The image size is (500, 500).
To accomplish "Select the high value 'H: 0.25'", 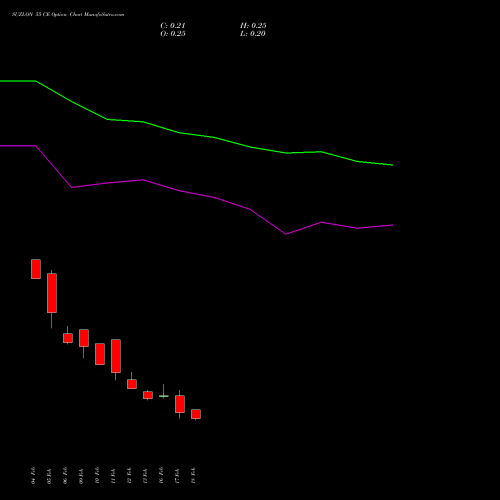I will pyautogui.click(x=253, y=26).
